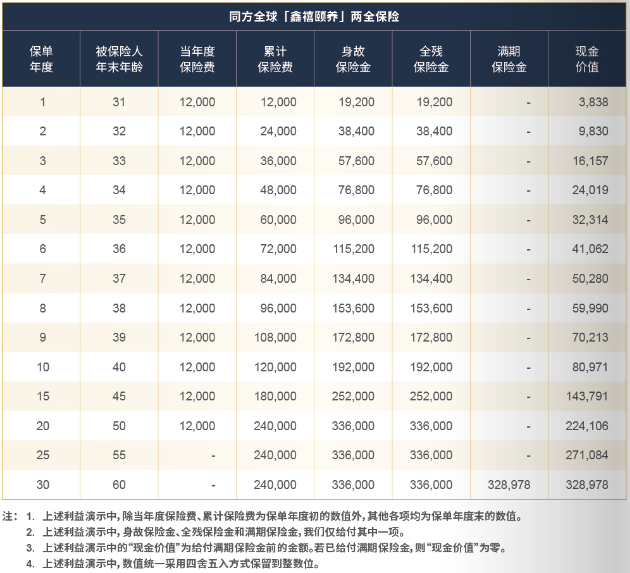Click the cumulative premium 180,000 cell
The height and width of the screenshot is (573, 630).
pyautogui.click(x=275, y=396)
